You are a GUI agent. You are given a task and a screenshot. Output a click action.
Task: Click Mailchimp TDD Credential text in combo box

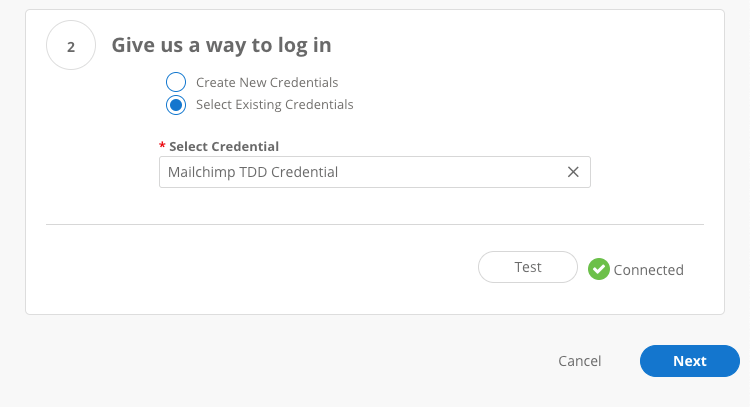point(253,172)
